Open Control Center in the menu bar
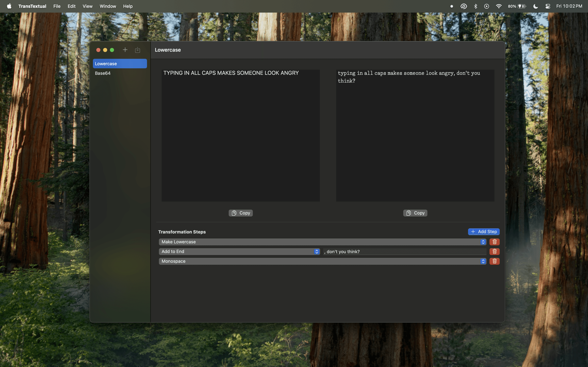 548,6
